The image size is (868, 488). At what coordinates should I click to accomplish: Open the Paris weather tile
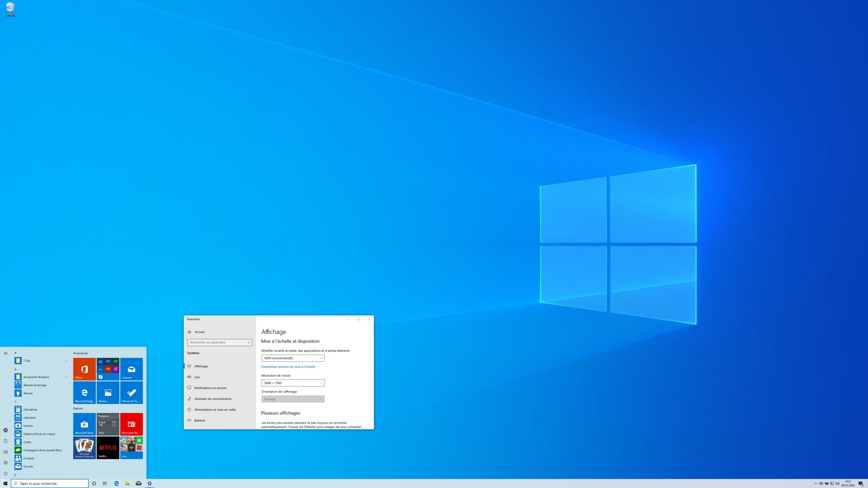click(108, 424)
